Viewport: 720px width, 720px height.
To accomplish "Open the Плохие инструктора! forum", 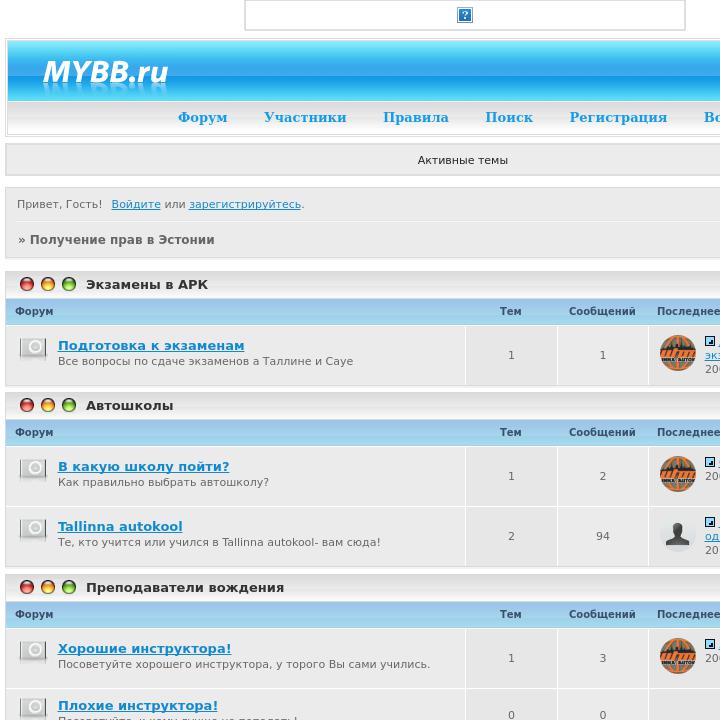I will 137,705.
